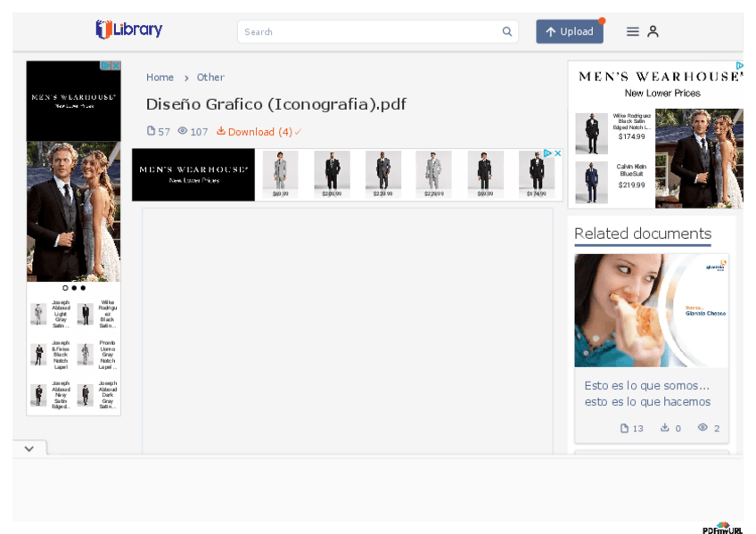The image size is (756, 534).
Task: Click the eye icon beside 2 in related card
Action: (703, 428)
